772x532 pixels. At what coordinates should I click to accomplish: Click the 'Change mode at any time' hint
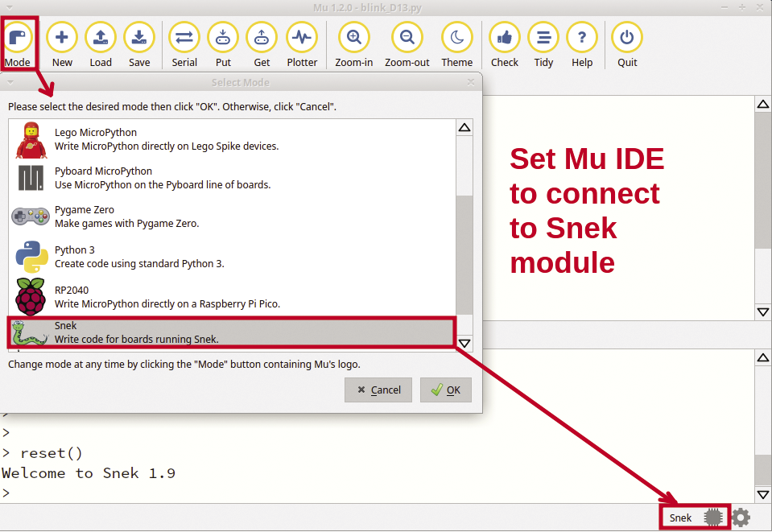click(x=184, y=364)
